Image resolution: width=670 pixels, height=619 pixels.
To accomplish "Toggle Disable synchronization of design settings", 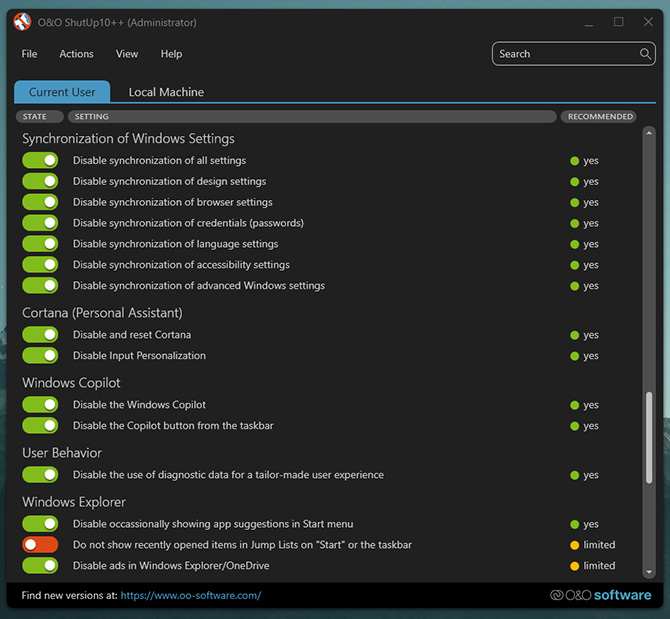I will pos(40,181).
